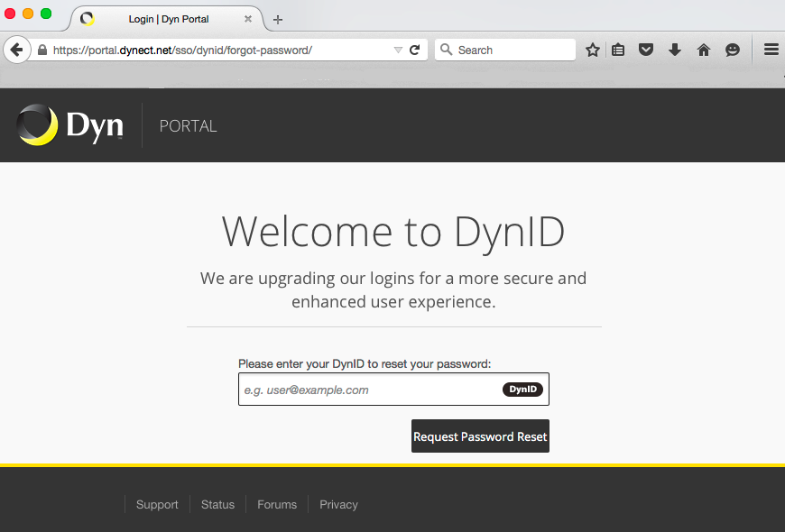Select the Login | Dyn Portal tab
The image size is (785, 532).
tap(168, 19)
